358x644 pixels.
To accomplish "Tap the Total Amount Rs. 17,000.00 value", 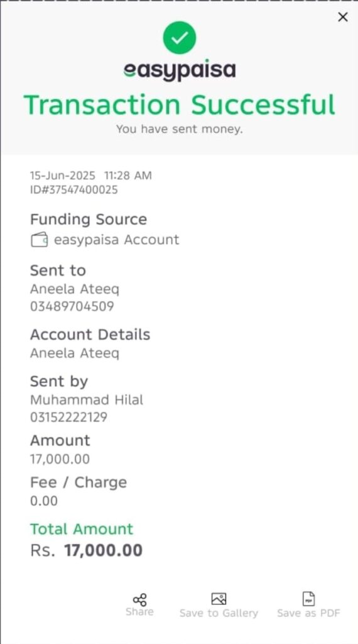I will coord(87,550).
